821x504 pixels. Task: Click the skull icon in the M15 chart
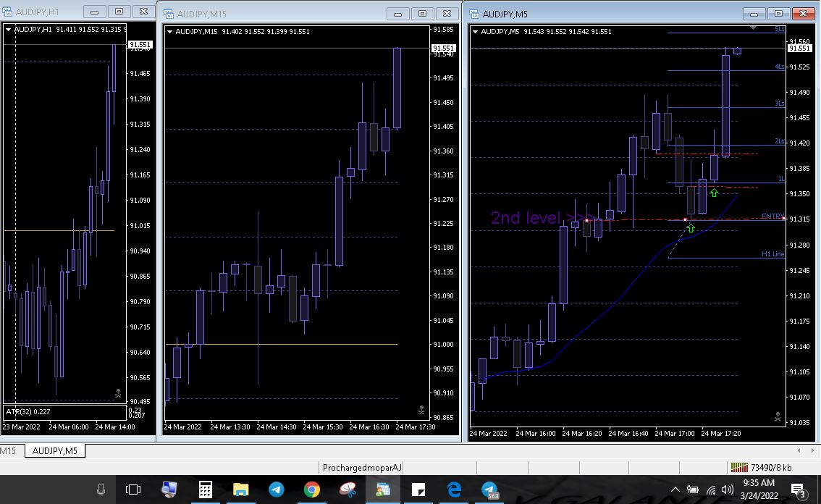421,410
